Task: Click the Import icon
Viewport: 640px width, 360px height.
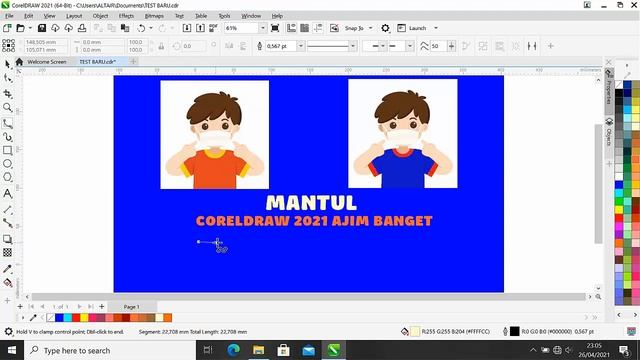Action: [187, 28]
